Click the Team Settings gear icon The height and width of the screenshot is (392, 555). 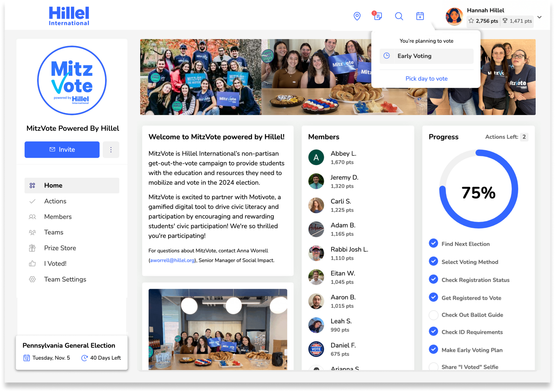(x=32, y=279)
